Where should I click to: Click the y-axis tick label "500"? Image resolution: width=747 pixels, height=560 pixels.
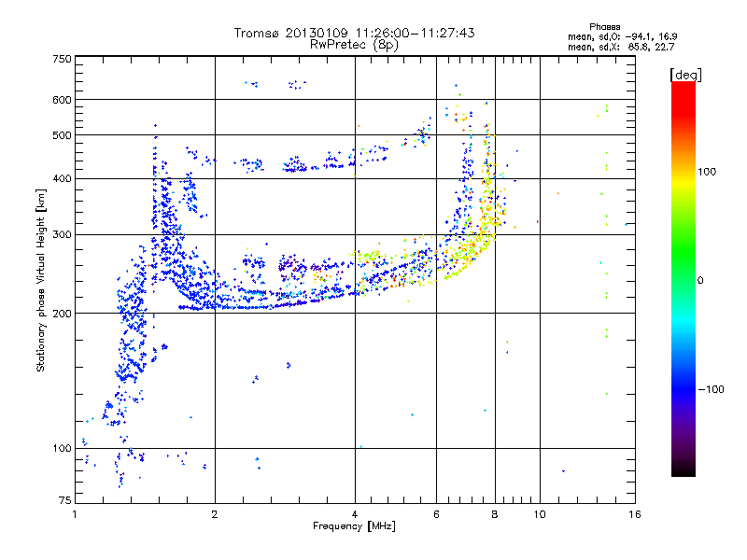(62, 135)
